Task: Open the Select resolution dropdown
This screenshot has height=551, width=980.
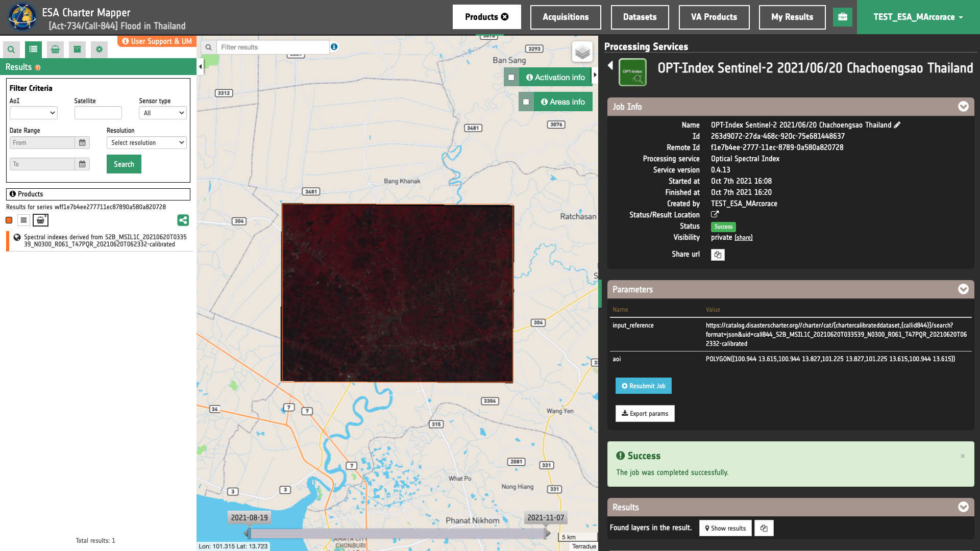Action: click(146, 143)
